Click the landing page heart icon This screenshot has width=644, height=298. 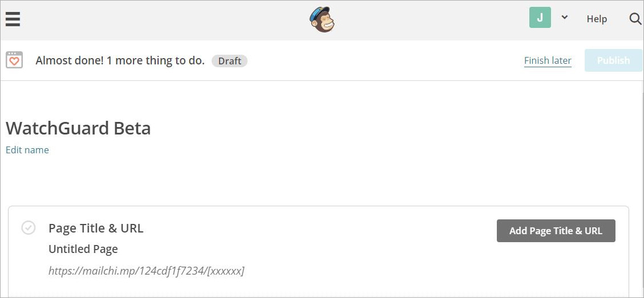point(14,60)
